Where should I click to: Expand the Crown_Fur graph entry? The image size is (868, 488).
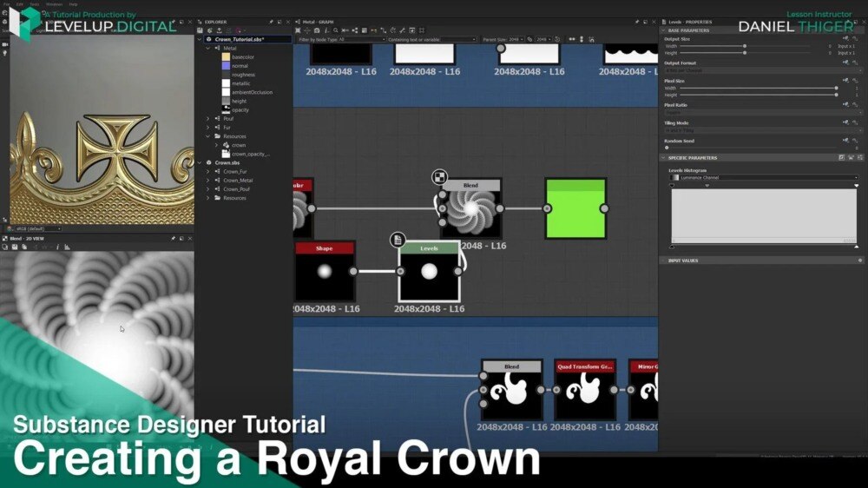tap(208, 171)
